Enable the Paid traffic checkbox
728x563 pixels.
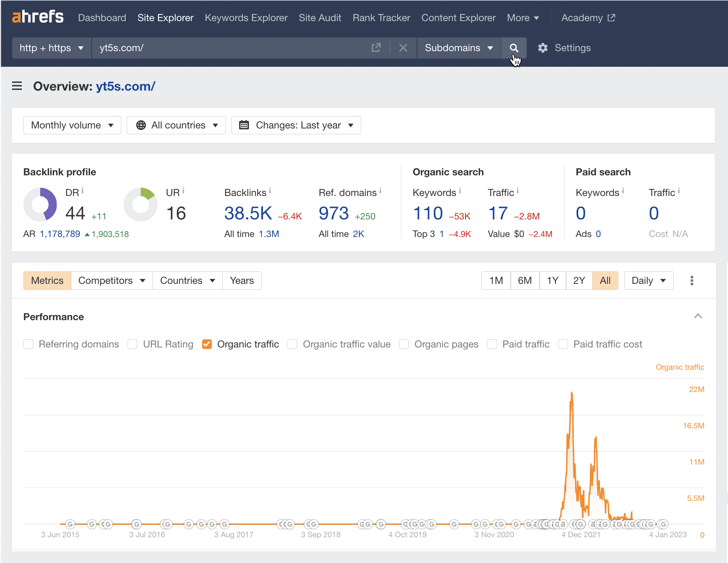[x=492, y=344]
